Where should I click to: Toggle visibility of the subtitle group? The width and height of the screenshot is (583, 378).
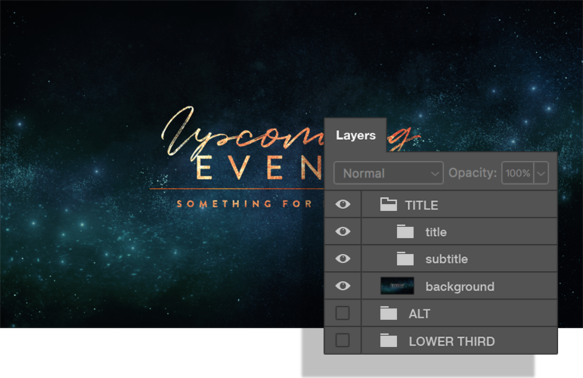343,258
